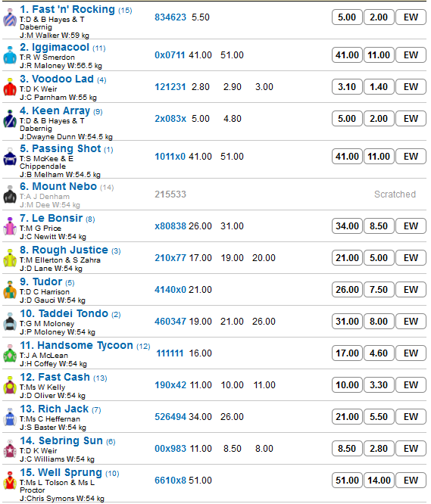This screenshot has width=431, height=504.
Task: Choose EW option for Fast Cash
Action: pyautogui.click(x=411, y=385)
